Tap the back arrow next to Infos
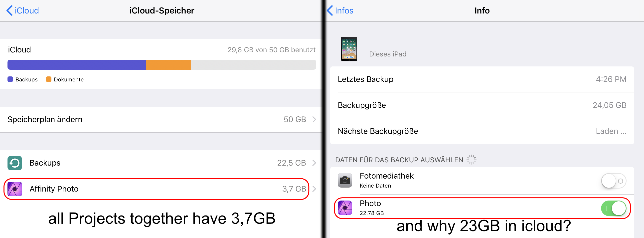Viewport: 644px width, 238px height. [x=330, y=10]
